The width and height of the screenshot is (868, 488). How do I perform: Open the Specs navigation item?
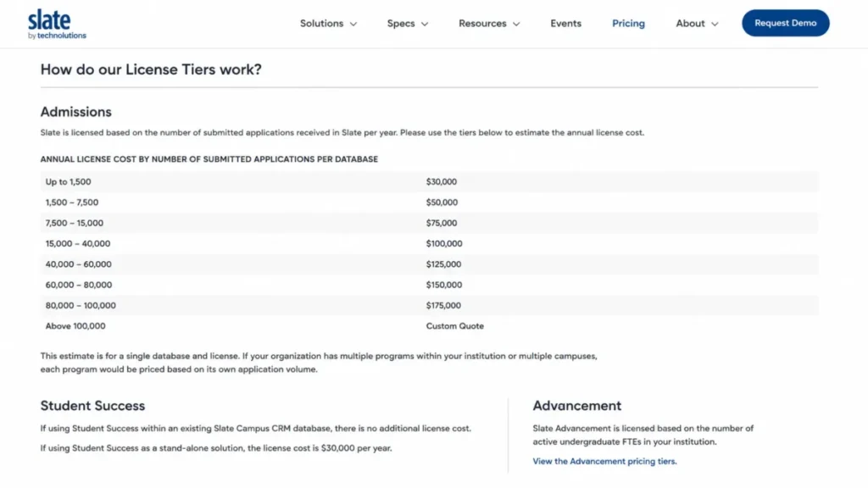pyautogui.click(x=401, y=23)
